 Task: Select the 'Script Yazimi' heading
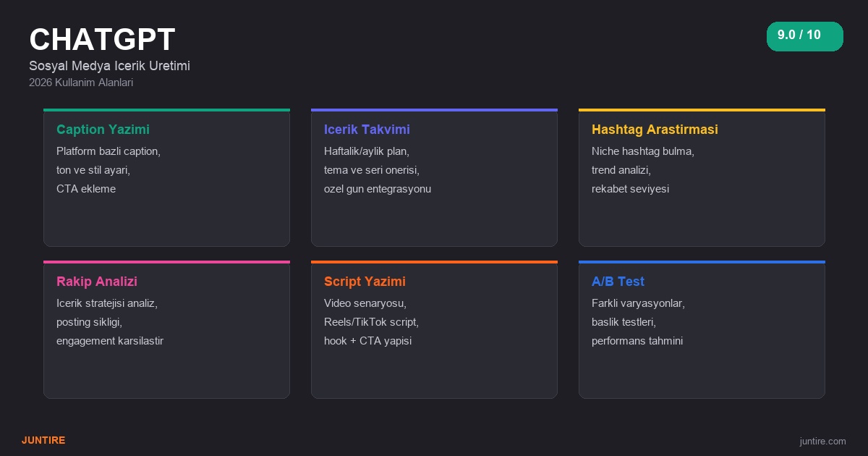365,282
